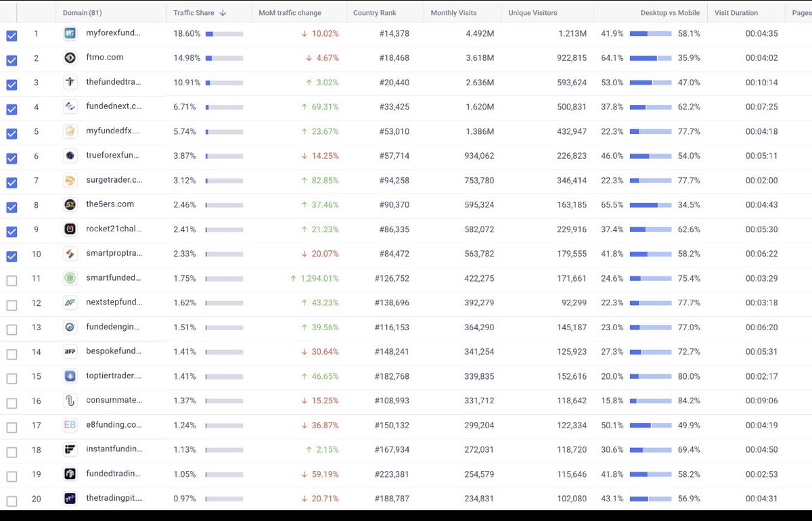
Task: Uncheck the checkbox for fundednext row
Action: tap(12, 110)
